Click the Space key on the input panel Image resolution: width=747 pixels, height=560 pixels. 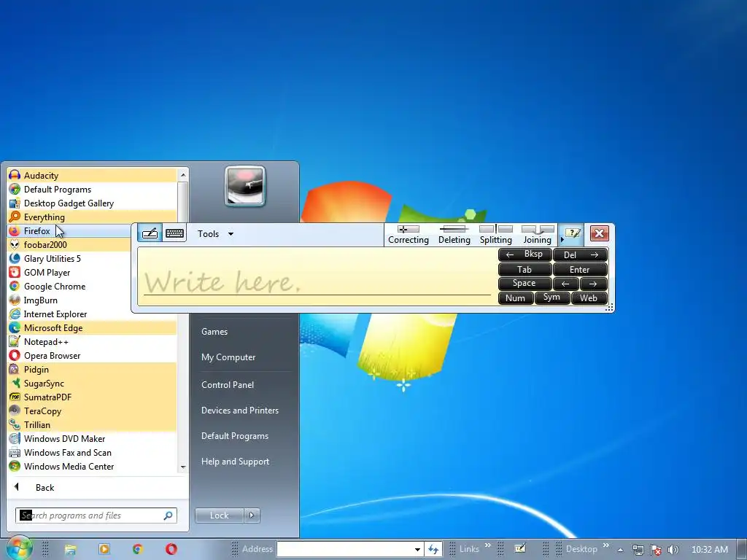[x=525, y=284]
